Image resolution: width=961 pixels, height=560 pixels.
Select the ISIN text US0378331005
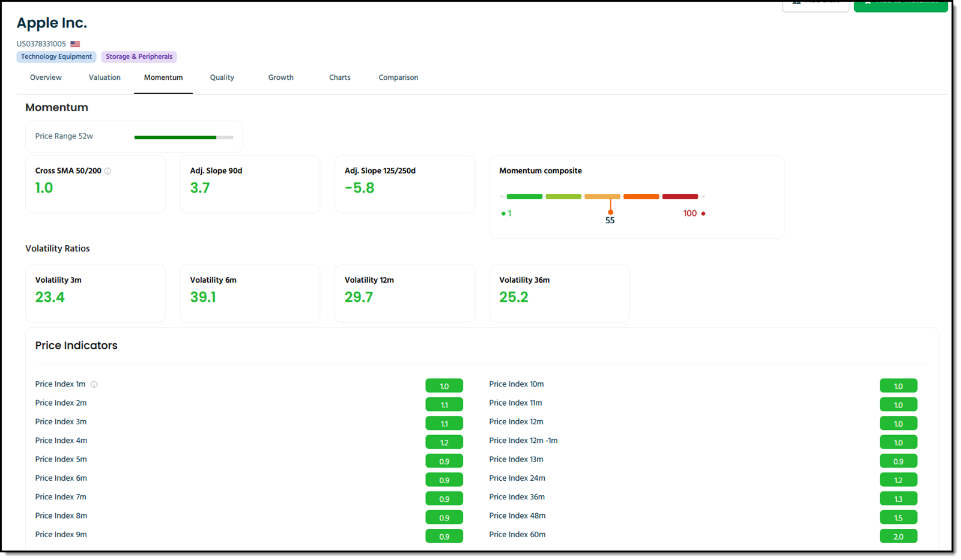(x=41, y=44)
